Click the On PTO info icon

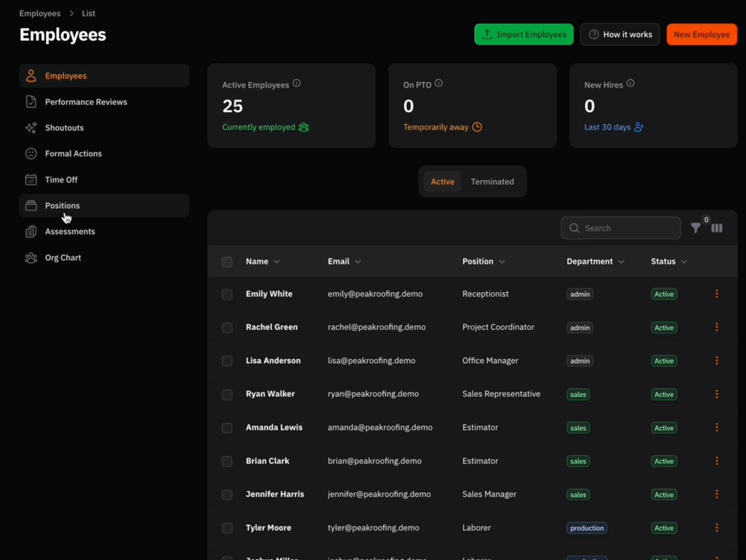438,83
